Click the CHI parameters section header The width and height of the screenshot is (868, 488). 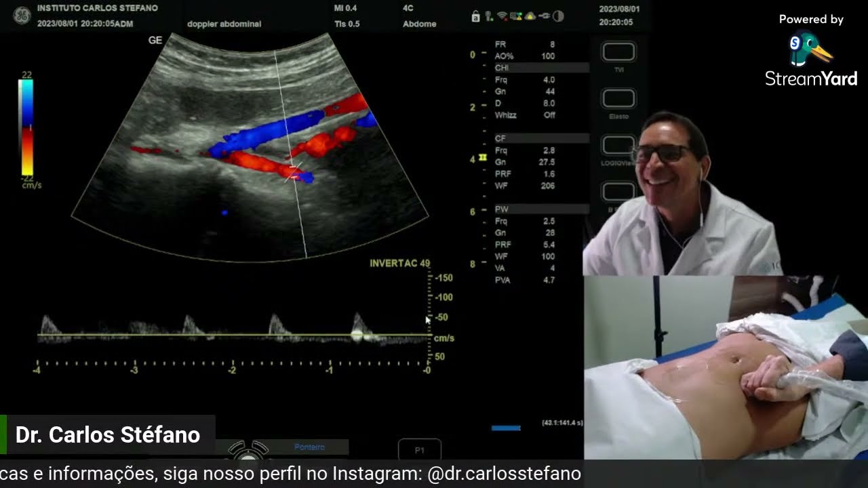pyautogui.click(x=541, y=68)
